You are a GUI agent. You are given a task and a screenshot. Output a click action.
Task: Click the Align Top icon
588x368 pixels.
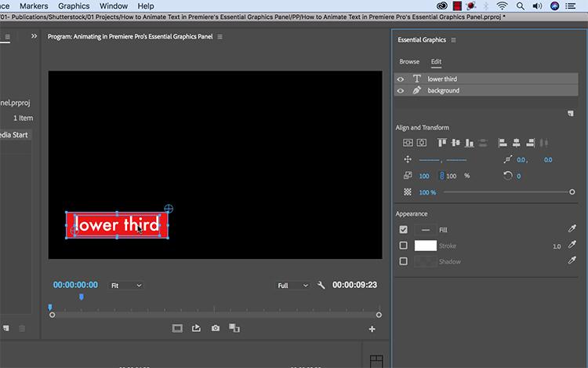tap(442, 143)
